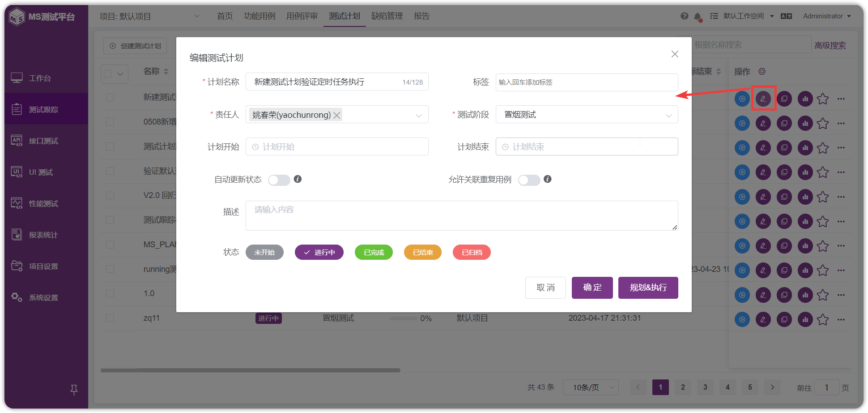Click the help question mark icon
The height and width of the screenshot is (413, 868).
(x=685, y=16)
